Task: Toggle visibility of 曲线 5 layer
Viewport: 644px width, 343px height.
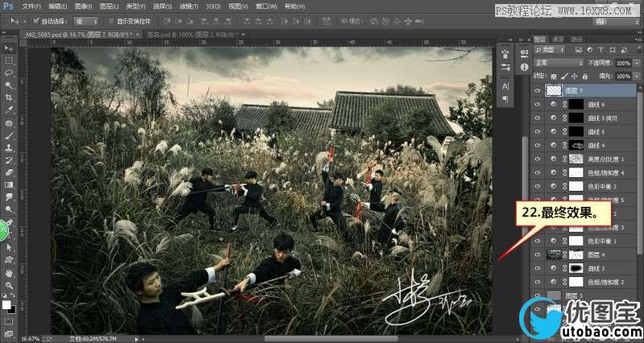Action: pos(537,131)
